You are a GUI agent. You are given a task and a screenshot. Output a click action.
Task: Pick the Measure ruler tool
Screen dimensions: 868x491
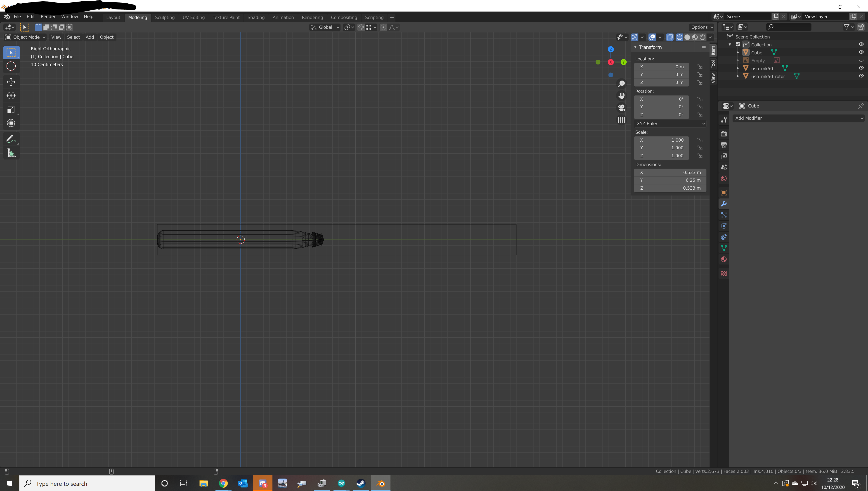point(11,153)
